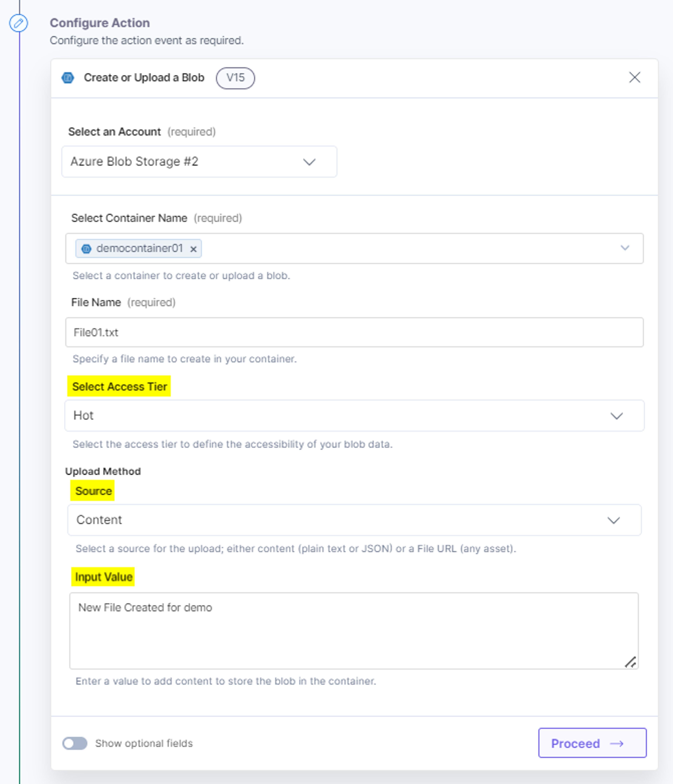Click the Proceed button
The image size is (673, 784).
pos(592,743)
